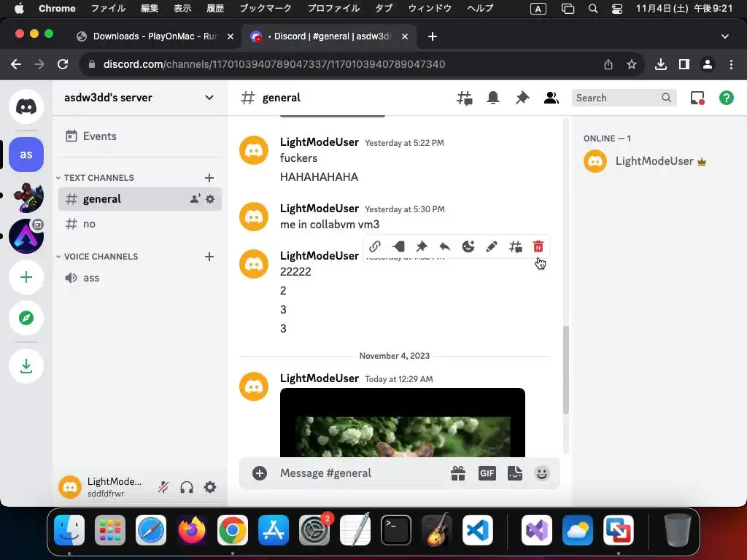Click the chat vertical scrollbar
Viewport: 747px width, 560px height.
click(566, 370)
